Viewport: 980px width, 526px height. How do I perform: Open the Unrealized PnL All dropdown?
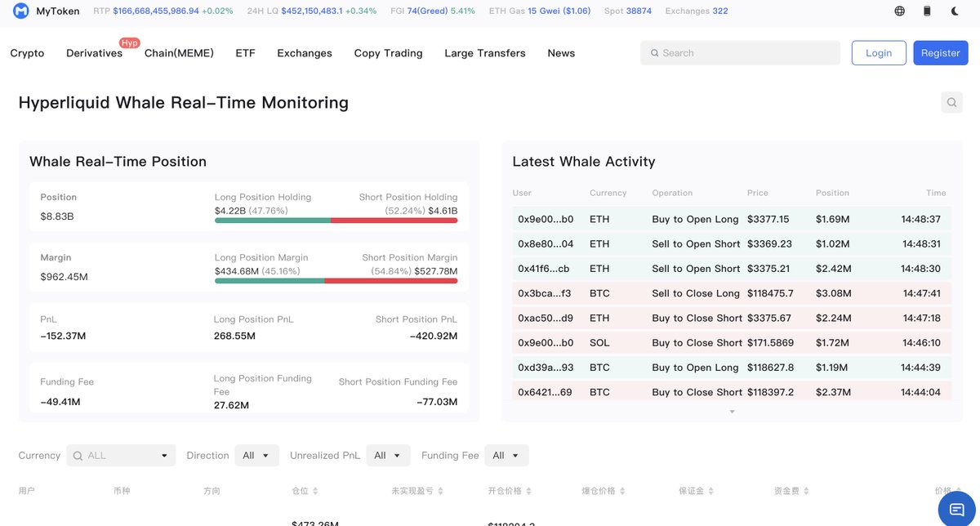point(388,456)
